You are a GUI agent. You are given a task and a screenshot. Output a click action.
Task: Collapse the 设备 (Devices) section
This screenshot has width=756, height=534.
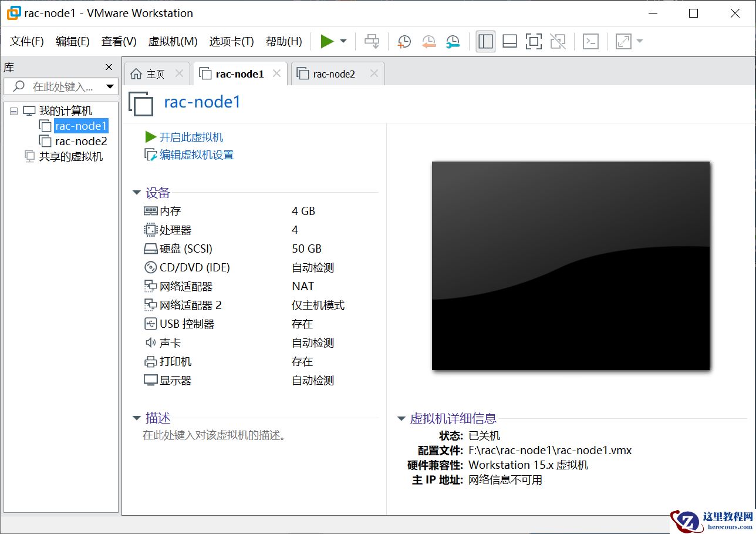click(136, 192)
